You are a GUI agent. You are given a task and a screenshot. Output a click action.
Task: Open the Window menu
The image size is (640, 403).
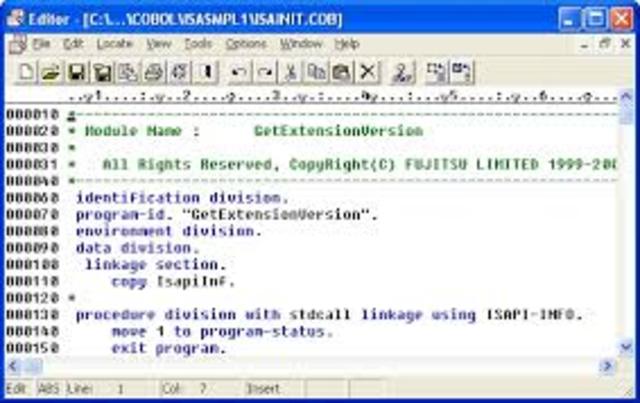pos(301,44)
